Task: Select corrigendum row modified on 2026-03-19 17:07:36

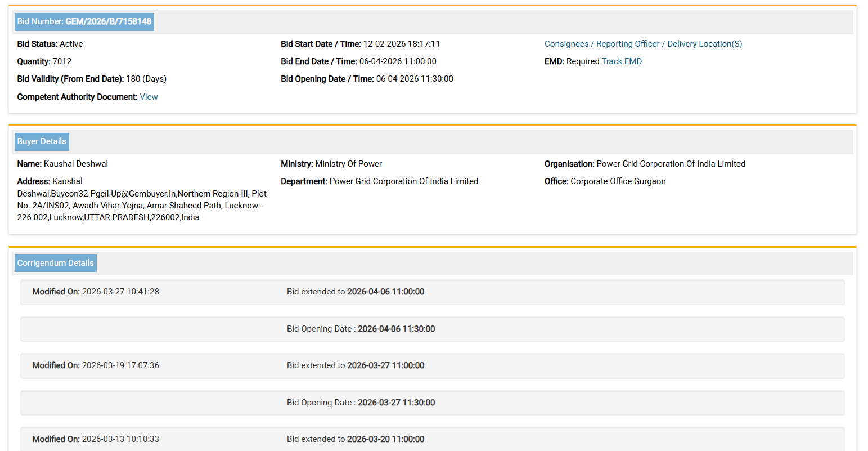Action: (432, 366)
